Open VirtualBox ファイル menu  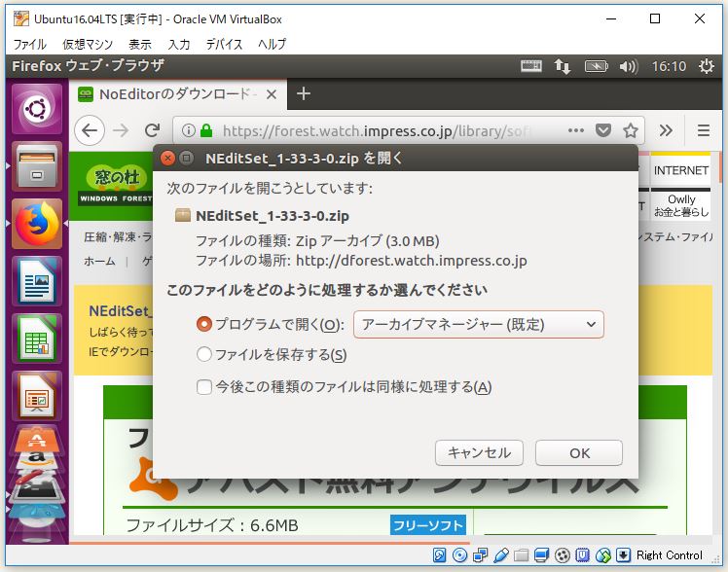coord(30,45)
